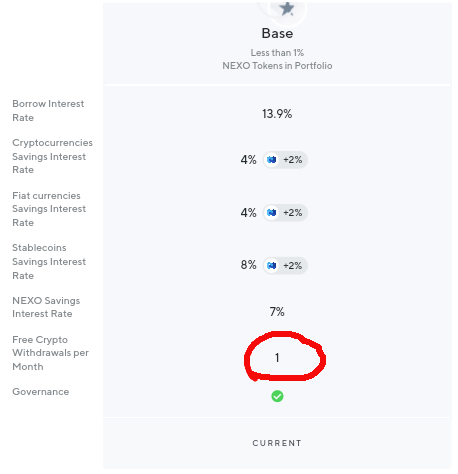The width and height of the screenshot is (458, 474).
Task: Click the Borrow Interest Rate label
Action: pos(48,111)
